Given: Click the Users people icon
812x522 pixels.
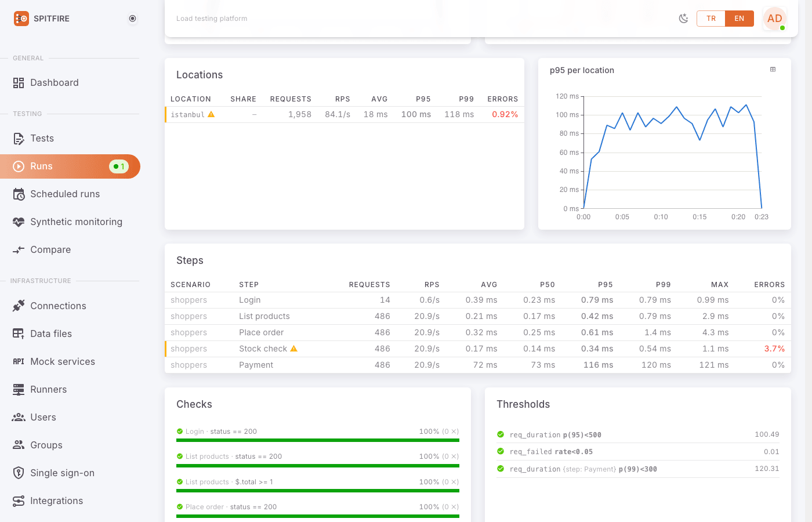Looking at the screenshot, I should pos(19,417).
